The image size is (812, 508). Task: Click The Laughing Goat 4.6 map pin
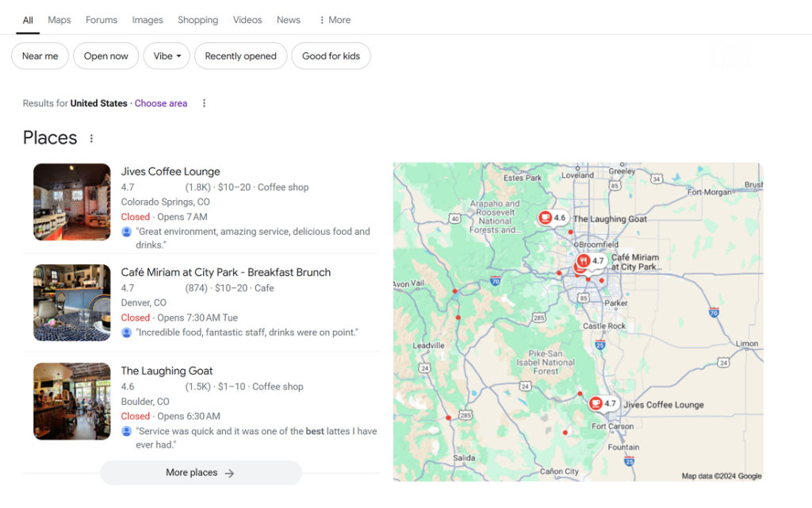553,218
